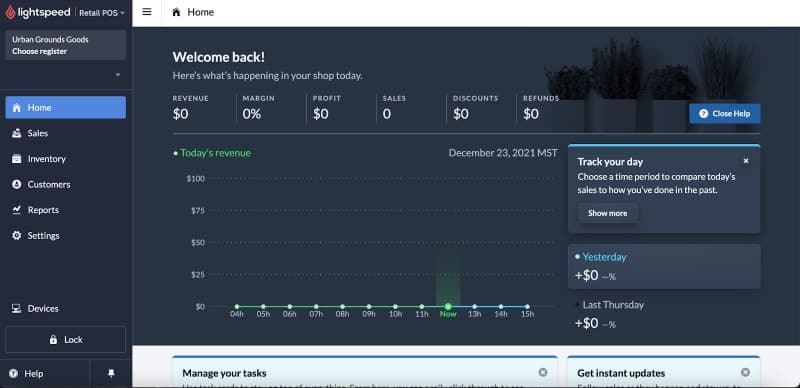Click the Sales register icon in sidebar
800x388 pixels.
pyautogui.click(x=17, y=133)
